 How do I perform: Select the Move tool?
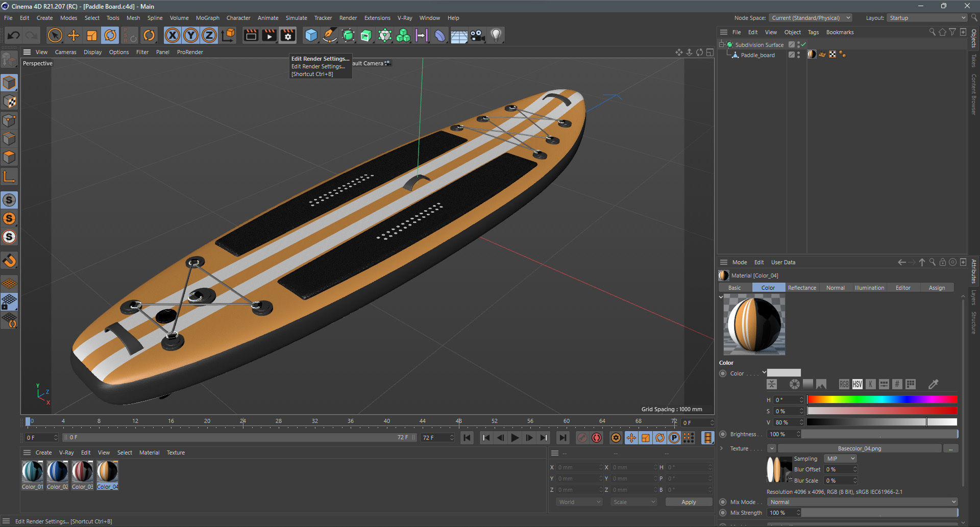pyautogui.click(x=73, y=35)
